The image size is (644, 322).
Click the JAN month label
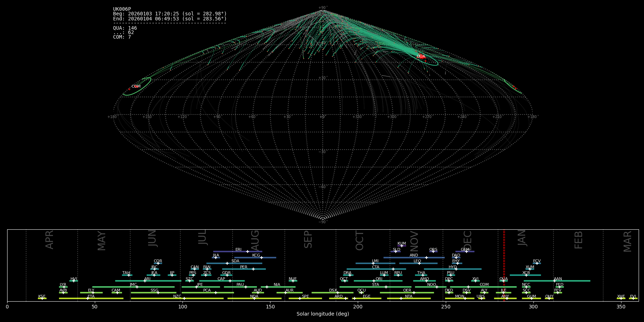point(522,238)
